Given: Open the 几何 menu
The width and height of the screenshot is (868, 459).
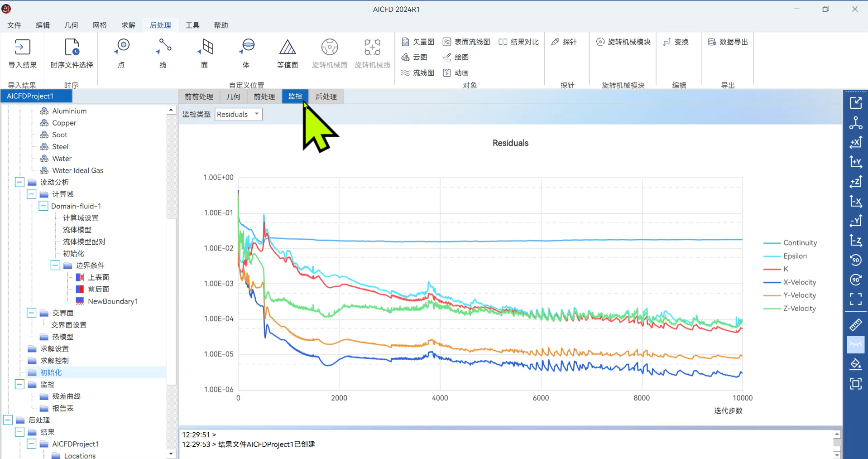Looking at the screenshot, I should 71,25.
